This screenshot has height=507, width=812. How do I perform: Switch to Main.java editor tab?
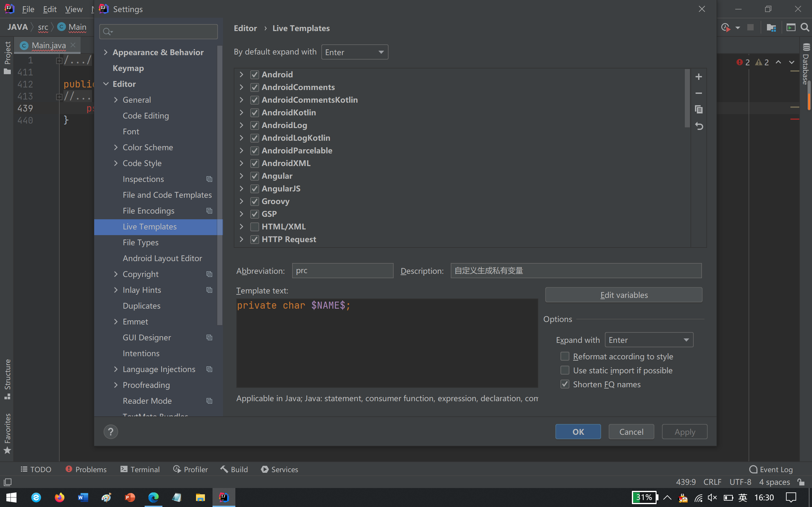point(48,45)
